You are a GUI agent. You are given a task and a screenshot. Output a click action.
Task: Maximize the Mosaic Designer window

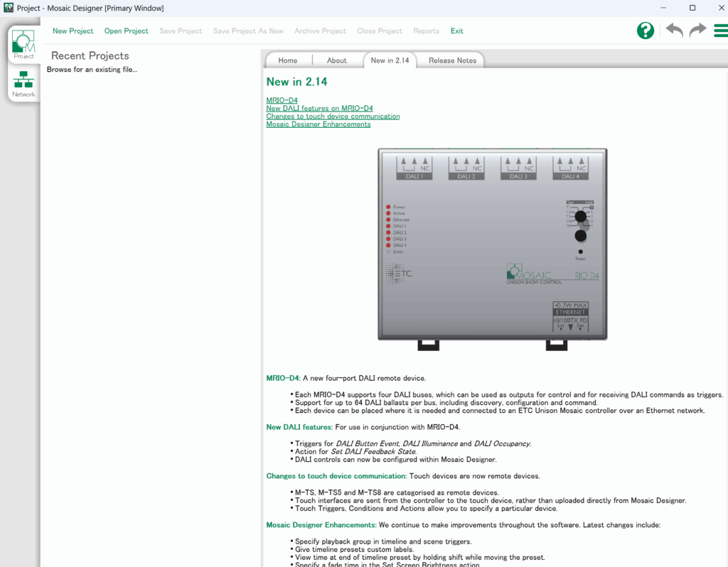point(692,8)
